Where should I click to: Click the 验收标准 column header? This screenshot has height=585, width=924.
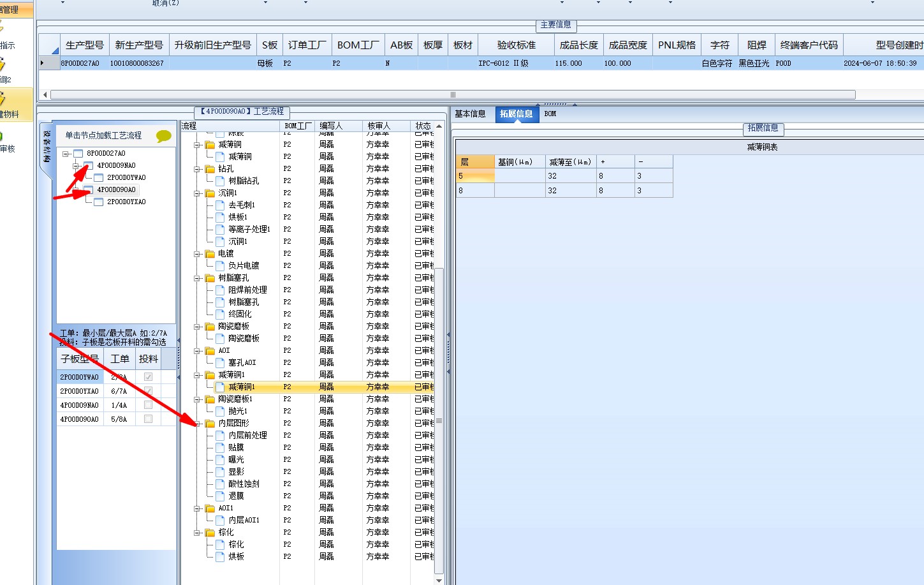tap(517, 45)
